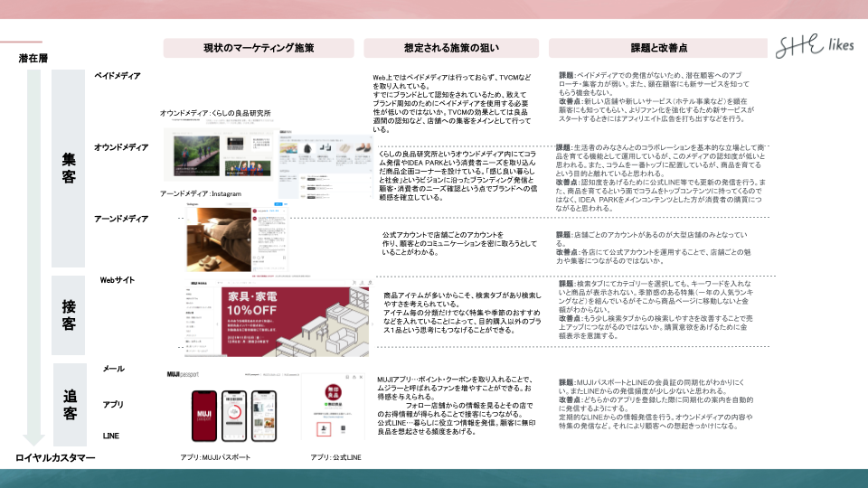Select the 接客 stage block

click(68, 314)
